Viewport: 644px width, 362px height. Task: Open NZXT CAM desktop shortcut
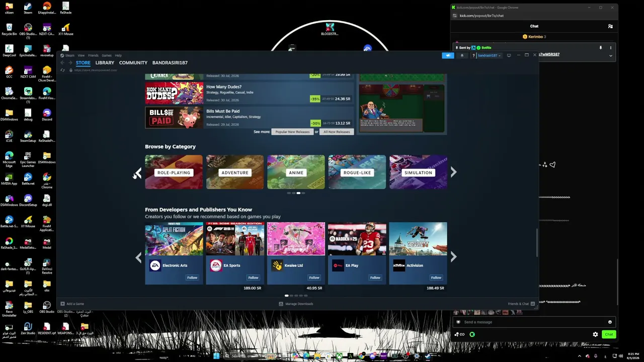[x=28, y=72]
